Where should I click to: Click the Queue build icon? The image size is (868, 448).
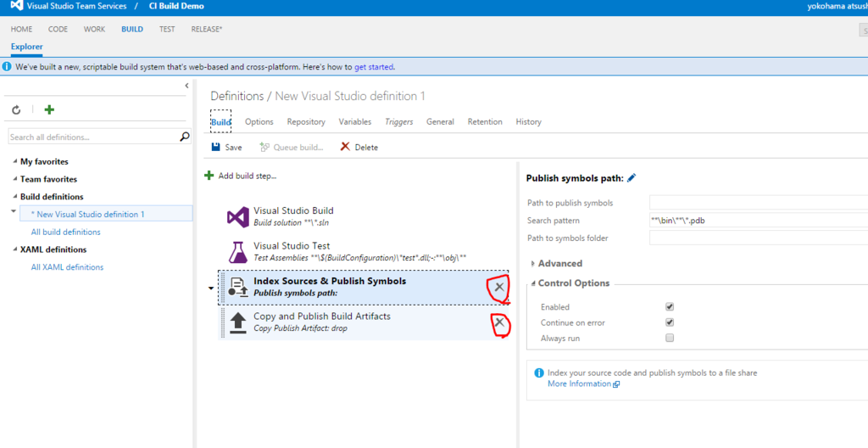264,147
